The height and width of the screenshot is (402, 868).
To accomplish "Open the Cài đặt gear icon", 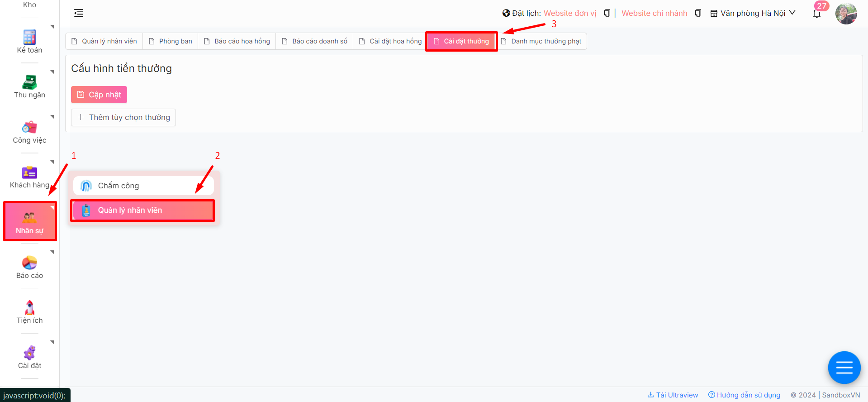I will click(29, 353).
